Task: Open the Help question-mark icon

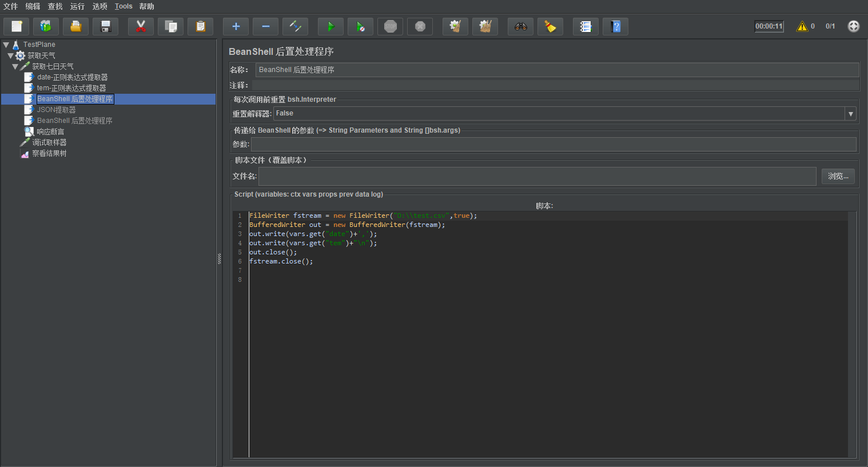Action: [x=615, y=26]
